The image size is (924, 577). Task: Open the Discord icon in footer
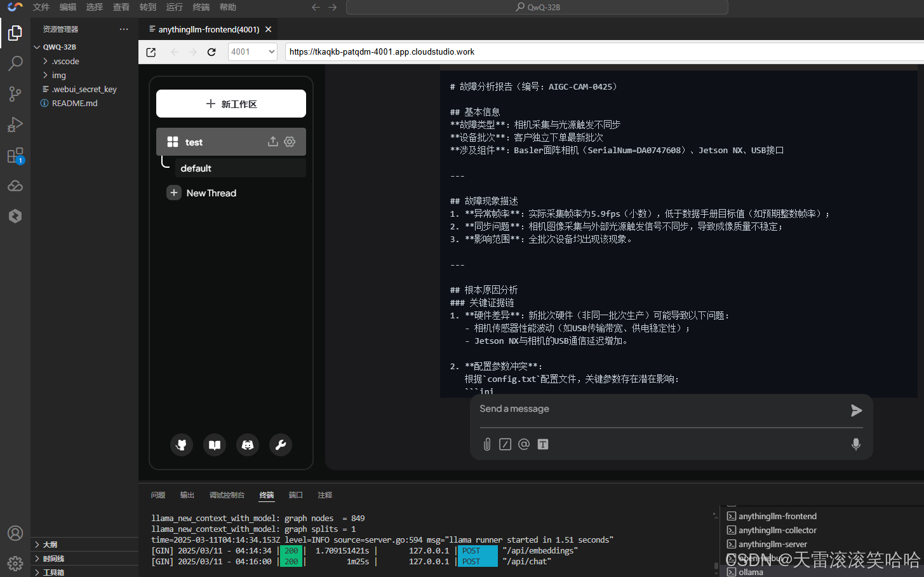point(248,445)
